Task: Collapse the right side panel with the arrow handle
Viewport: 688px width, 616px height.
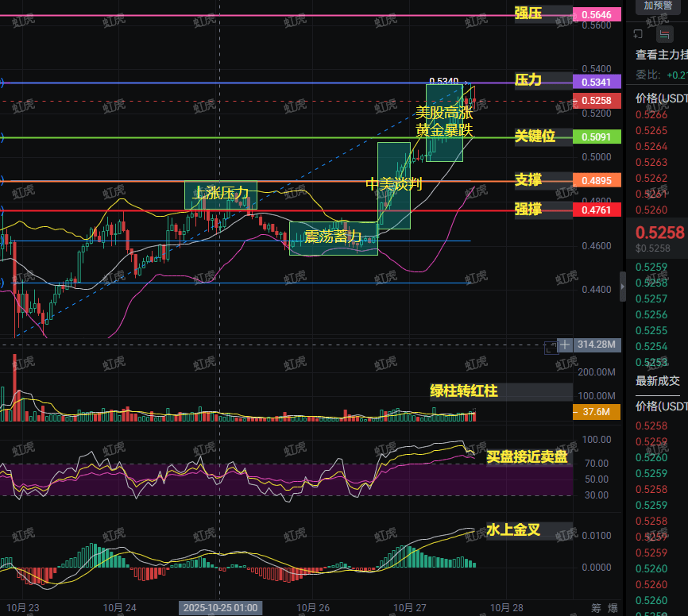Action: coord(623,287)
